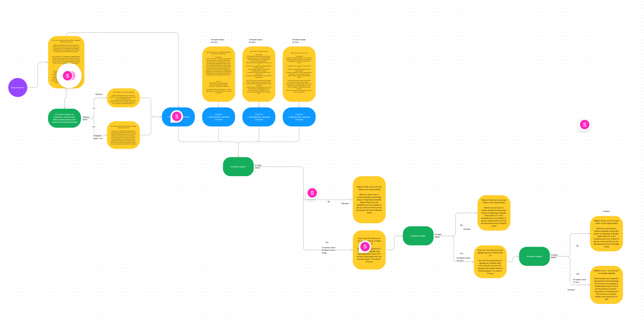Select the yellow email card above Статья 3
Image resolution: width=644 pixels, height=324 pixels.
(259, 74)
